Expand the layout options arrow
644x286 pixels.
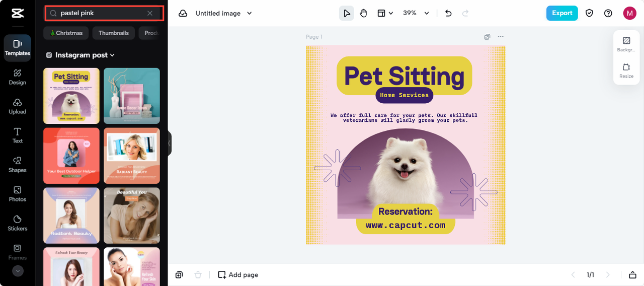click(x=391, y=14)
